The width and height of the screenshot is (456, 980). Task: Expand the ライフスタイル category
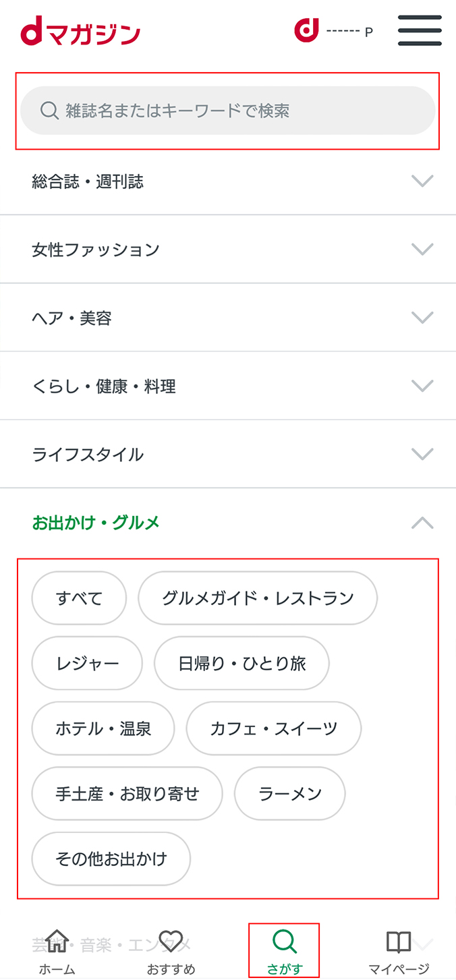227,454
